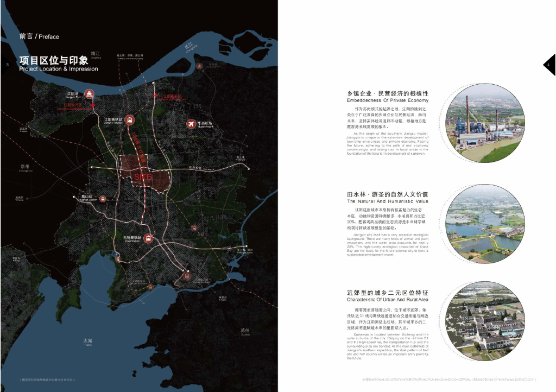Click The Natural And Humanistic Value subtitle
Image resolution: width=556 pixels, height=392 pixels.
[x=388, y=201]
